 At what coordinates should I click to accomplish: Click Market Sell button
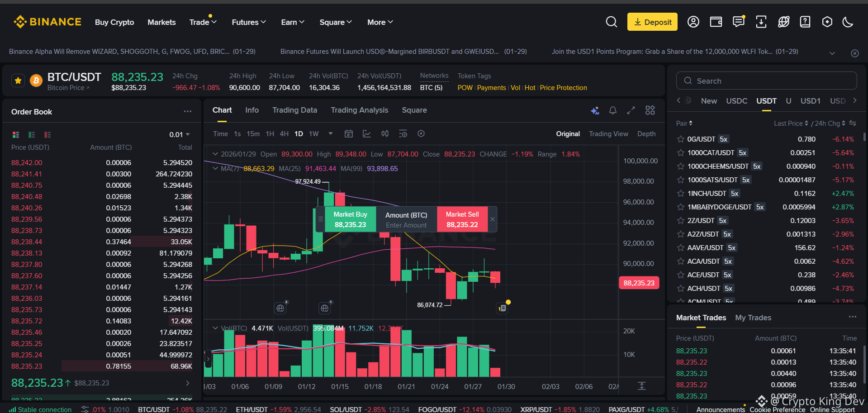462,219
